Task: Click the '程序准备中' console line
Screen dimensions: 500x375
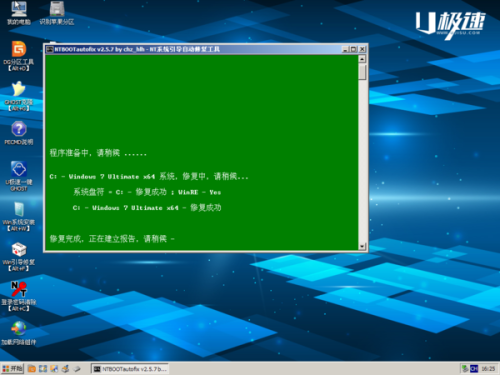Action: coord(98,153)
